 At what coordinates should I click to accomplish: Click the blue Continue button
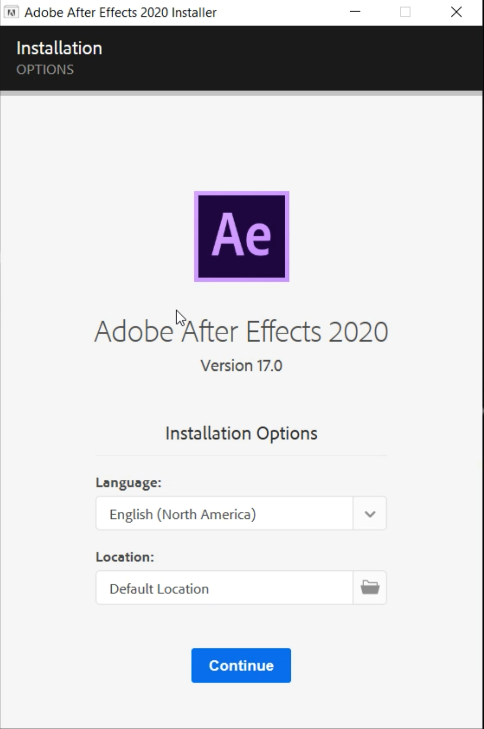241,665
